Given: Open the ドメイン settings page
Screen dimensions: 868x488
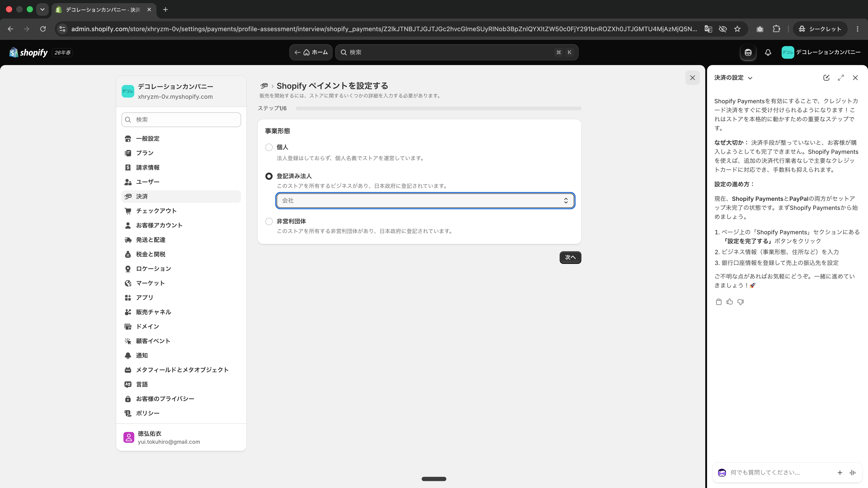Looking at the screenshot, I should [181, 327].
